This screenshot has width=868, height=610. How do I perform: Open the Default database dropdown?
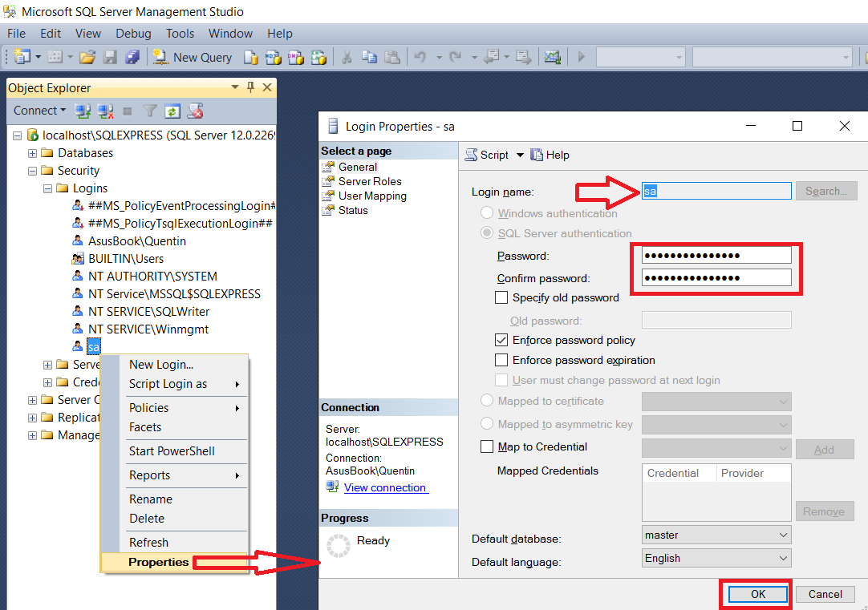(716, 535)
